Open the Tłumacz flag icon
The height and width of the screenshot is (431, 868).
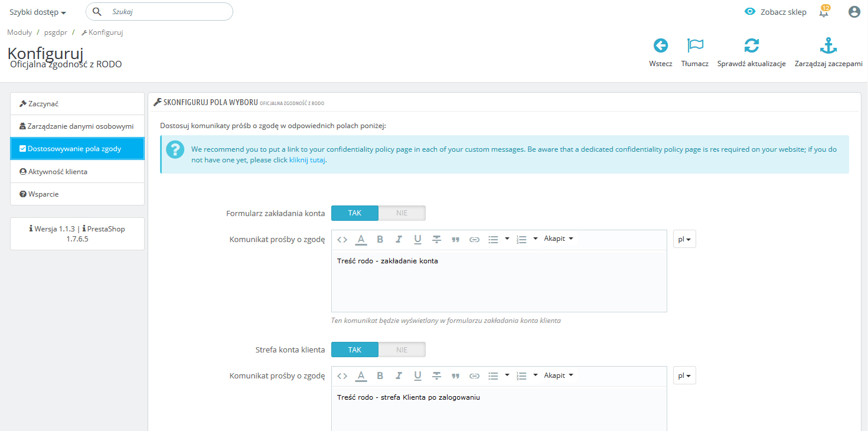695,46
